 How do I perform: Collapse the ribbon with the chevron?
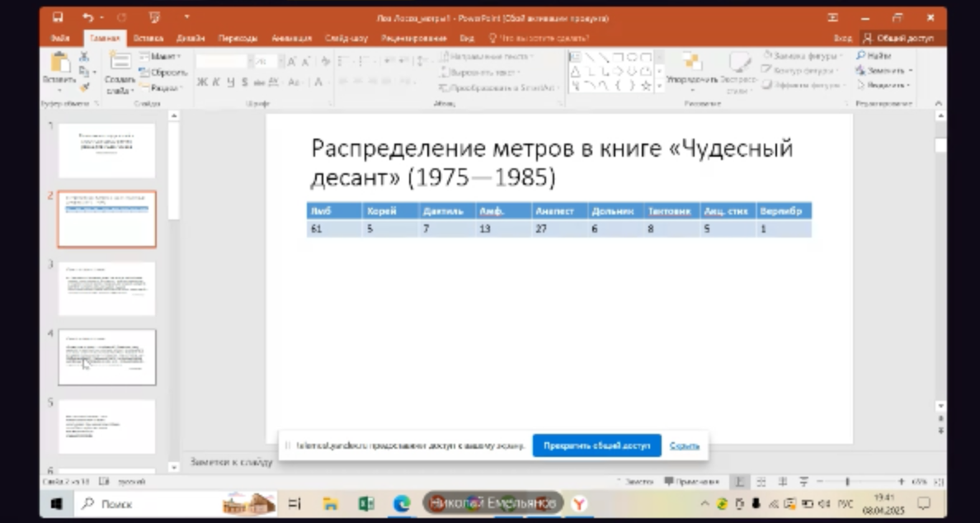(938, 103)
